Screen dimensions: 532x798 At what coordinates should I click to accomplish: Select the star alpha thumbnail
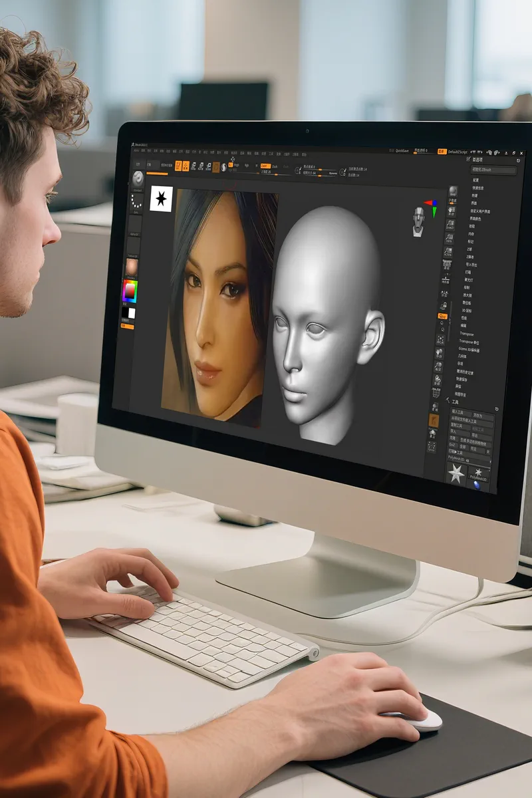(x=161, y=199)
